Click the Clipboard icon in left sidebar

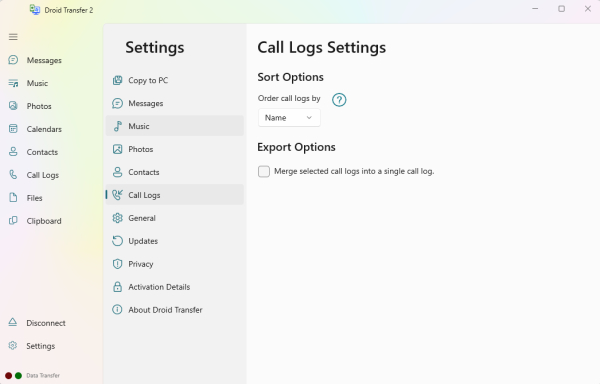coord(13,221)
